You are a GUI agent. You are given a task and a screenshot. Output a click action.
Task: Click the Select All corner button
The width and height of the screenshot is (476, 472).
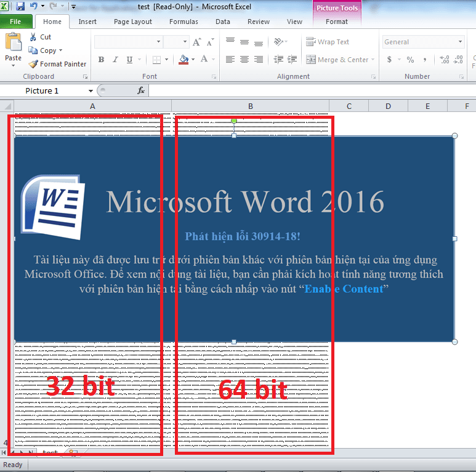click(7, 106)
